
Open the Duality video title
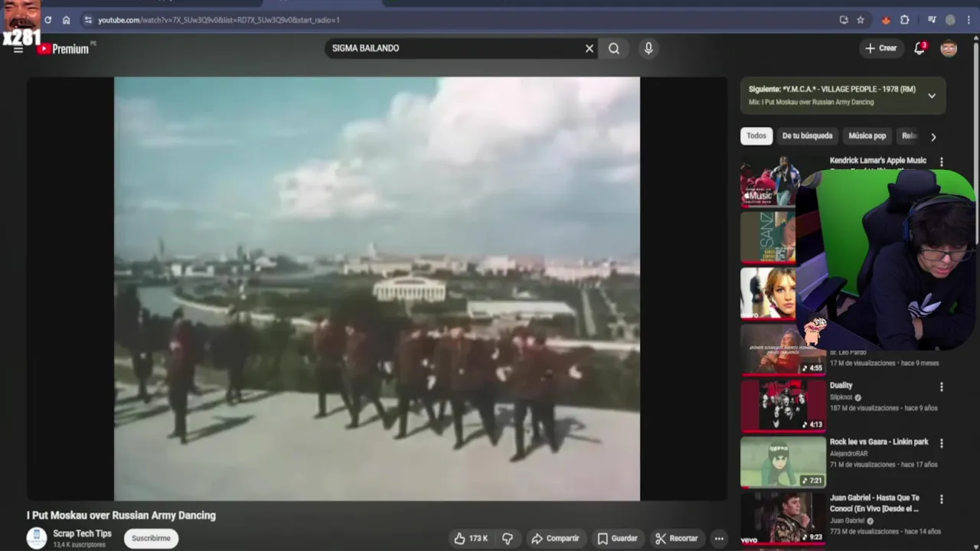(x=841, y=386)
